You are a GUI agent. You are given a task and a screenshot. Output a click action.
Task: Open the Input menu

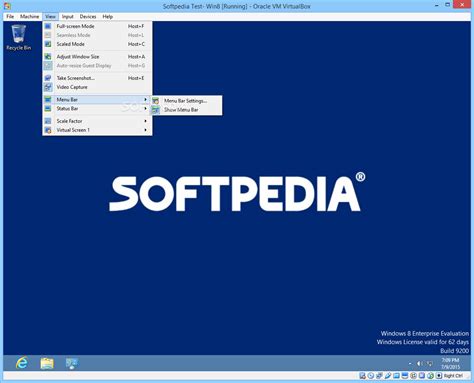coord(68,16)
